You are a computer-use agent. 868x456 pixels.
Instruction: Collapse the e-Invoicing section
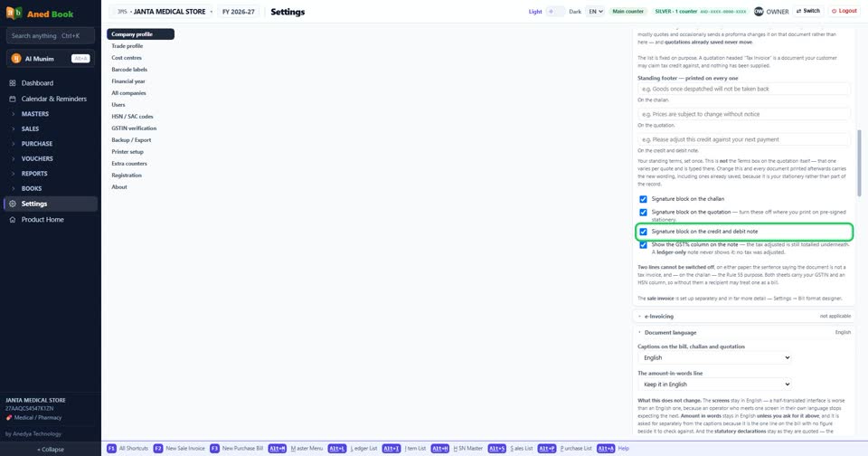pos(744,317)
